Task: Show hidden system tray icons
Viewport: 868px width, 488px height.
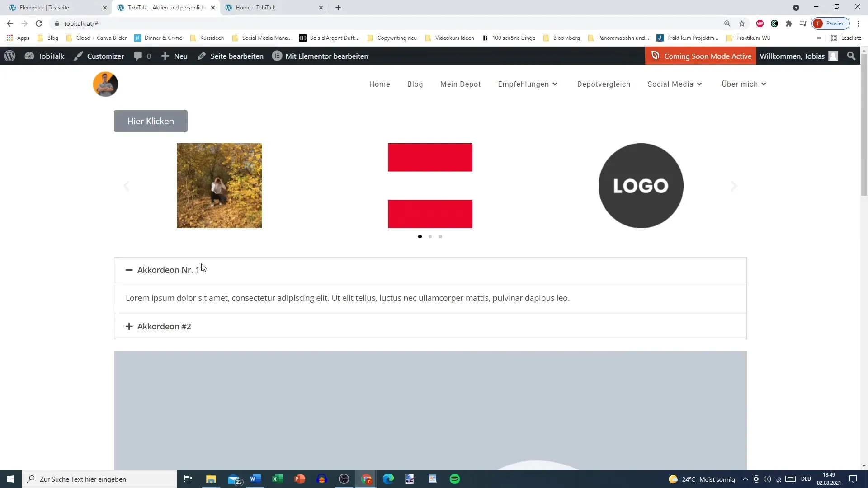Action: click(745, 479)
